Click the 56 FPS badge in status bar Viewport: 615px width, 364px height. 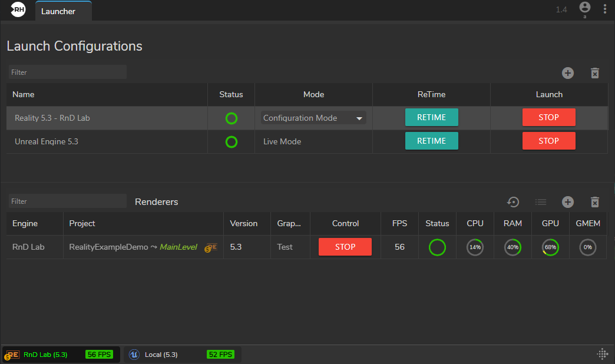point(99,355)
